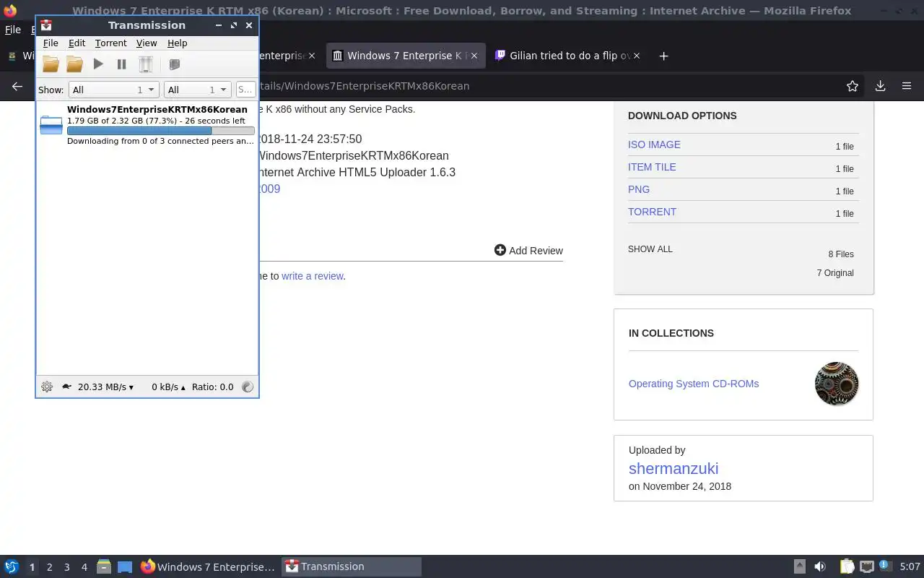This screenshot has height=578, width=924.
Task: Toggle the turtle alternative speed limits
Action: click(x=66, y=387)
